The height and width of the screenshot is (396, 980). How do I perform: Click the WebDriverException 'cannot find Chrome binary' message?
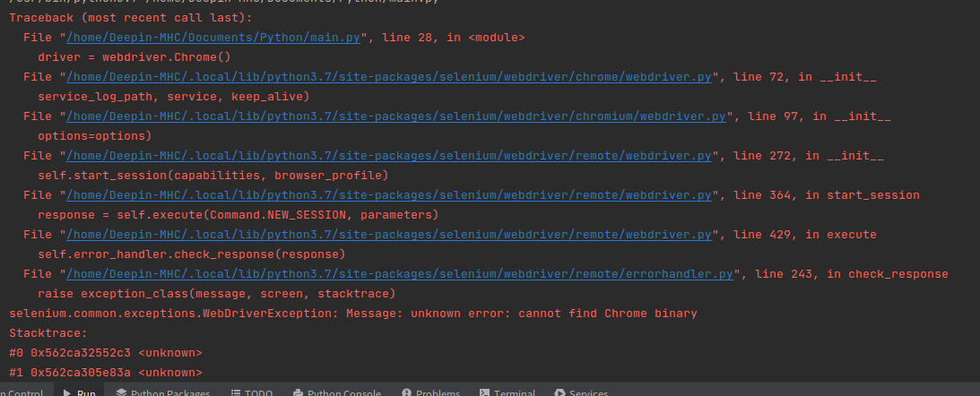(x=353, y=314)
